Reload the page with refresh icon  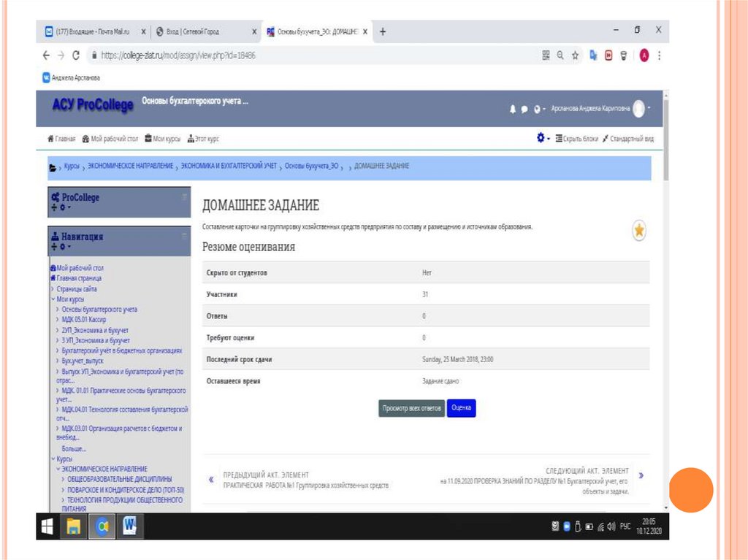pyautogui.click(x=76, y=55)
